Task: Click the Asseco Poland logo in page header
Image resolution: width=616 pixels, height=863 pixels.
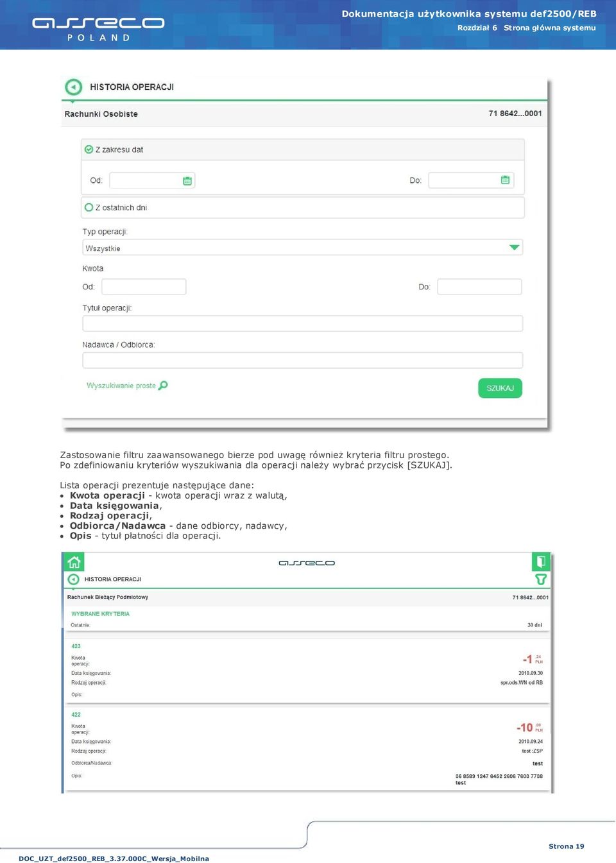Action: pos(98,29)
